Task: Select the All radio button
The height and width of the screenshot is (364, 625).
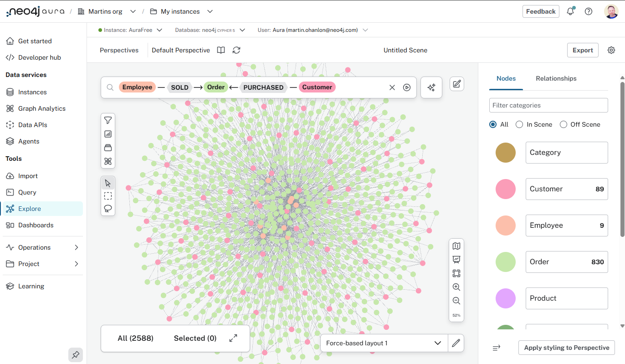Action: (x=493, y=124)
